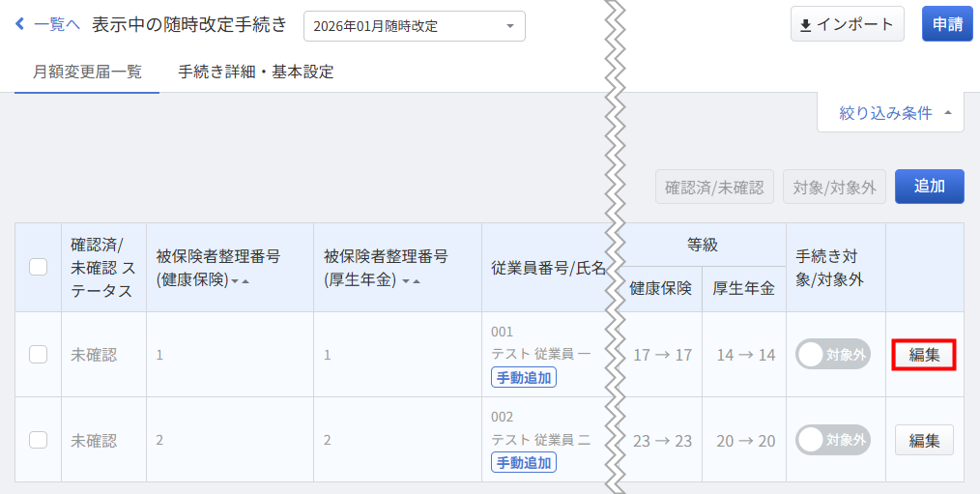980x494 pixels.
Task: Open the 2026年01月随時改定 dropdown
Action: [x=415, y=26]
